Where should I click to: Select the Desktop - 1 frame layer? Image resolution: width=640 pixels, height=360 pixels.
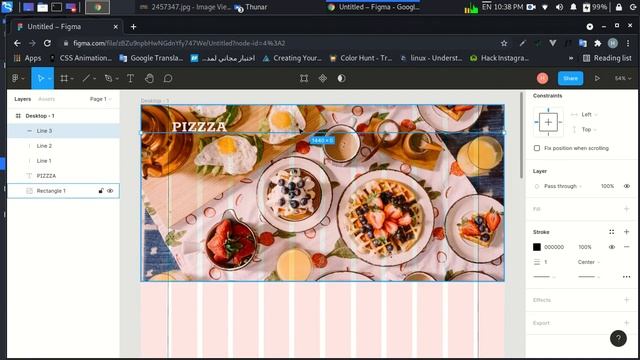(64, 116)
